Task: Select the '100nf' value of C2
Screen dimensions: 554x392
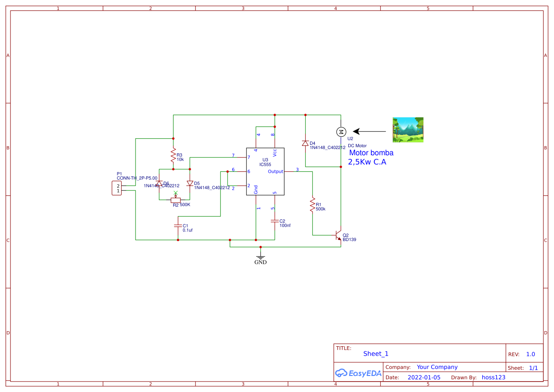Action: tap(285, 225)
